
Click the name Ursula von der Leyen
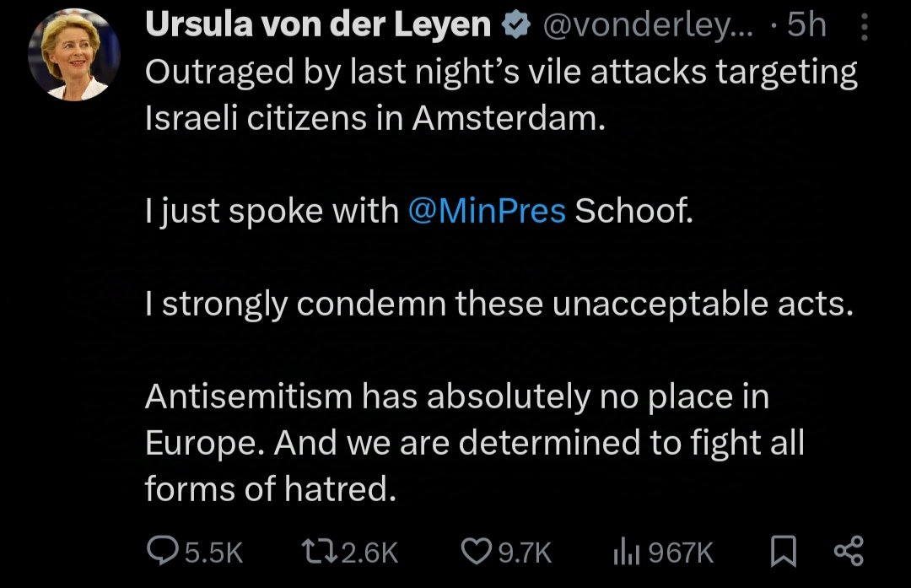point(318,26)
